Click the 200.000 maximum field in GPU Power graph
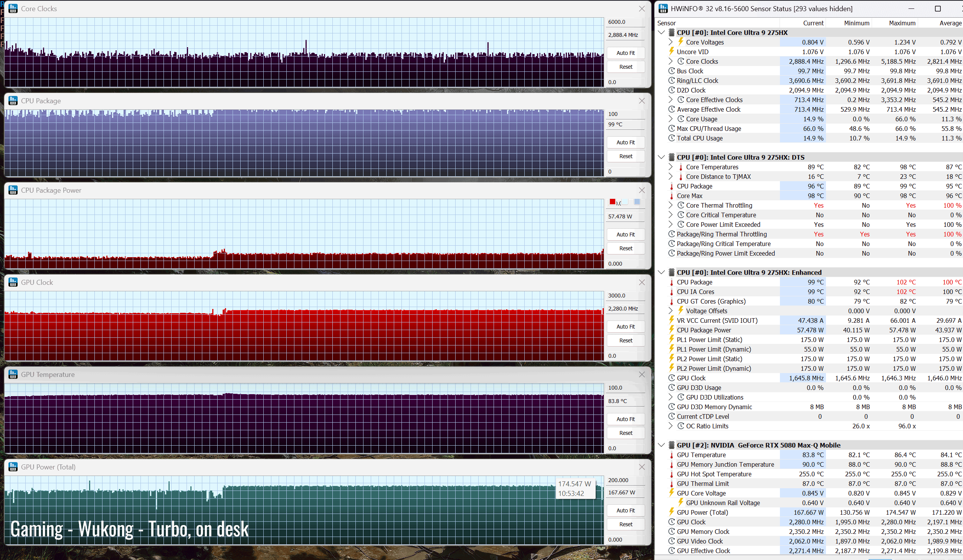Viewport: 963px width, 560px height. 626,480
